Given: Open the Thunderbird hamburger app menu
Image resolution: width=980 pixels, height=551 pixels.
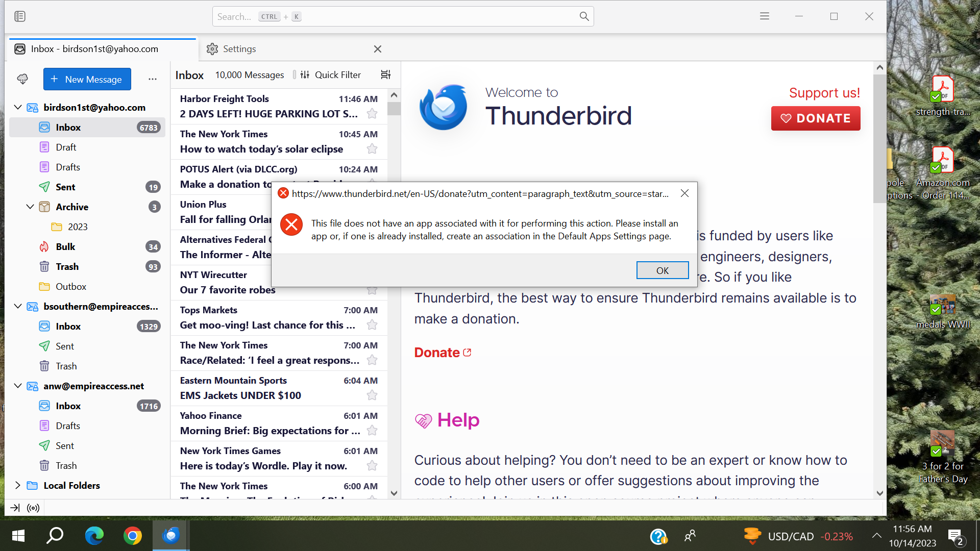Looking at the screenshot, I should (x=764, y=16).
